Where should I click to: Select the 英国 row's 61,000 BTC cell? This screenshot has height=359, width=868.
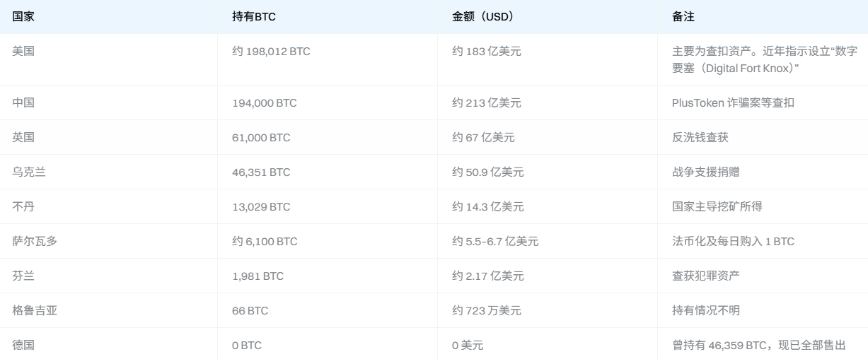(261, 138)
